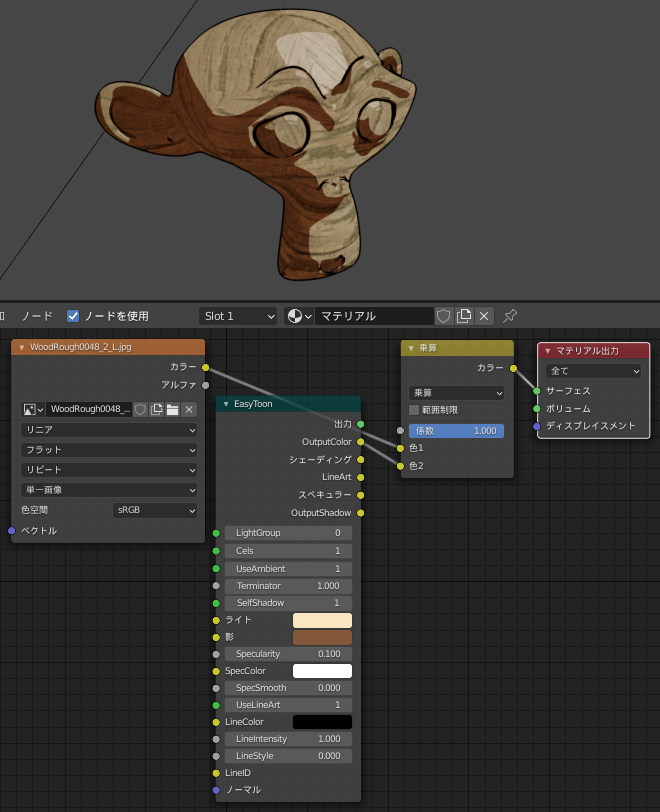Open image file with the folder icon
The image size is (660, 812).
173,410
